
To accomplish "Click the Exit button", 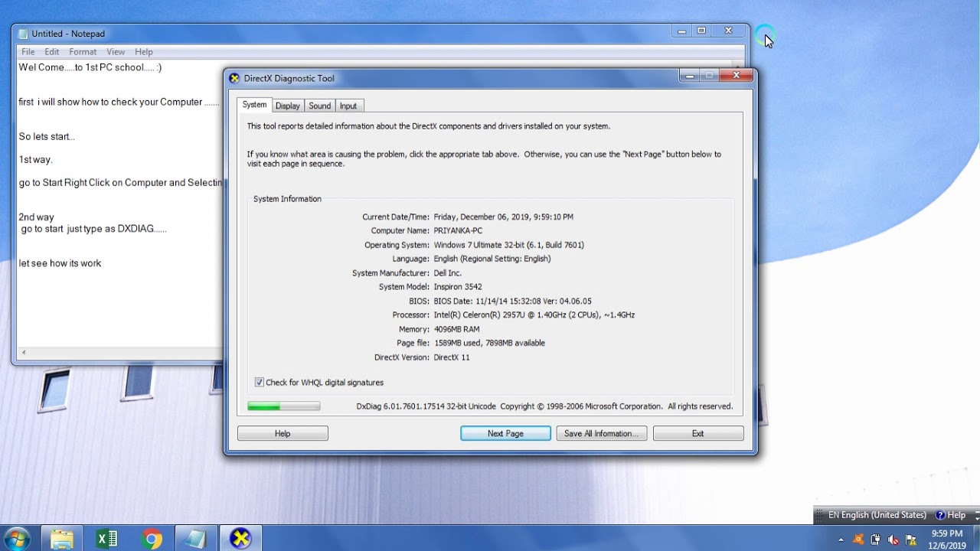I will pos(698,433).
